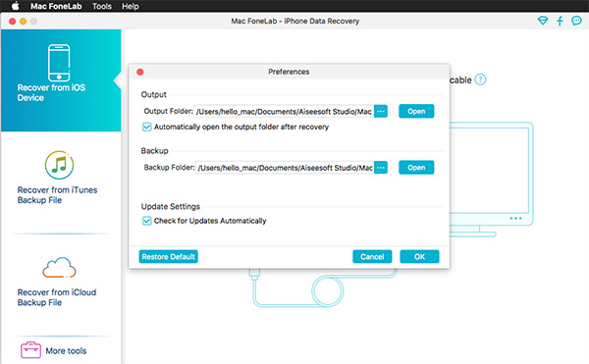
Task: Cancel the Preferences dialog
Action: click(x=372, y=257)
